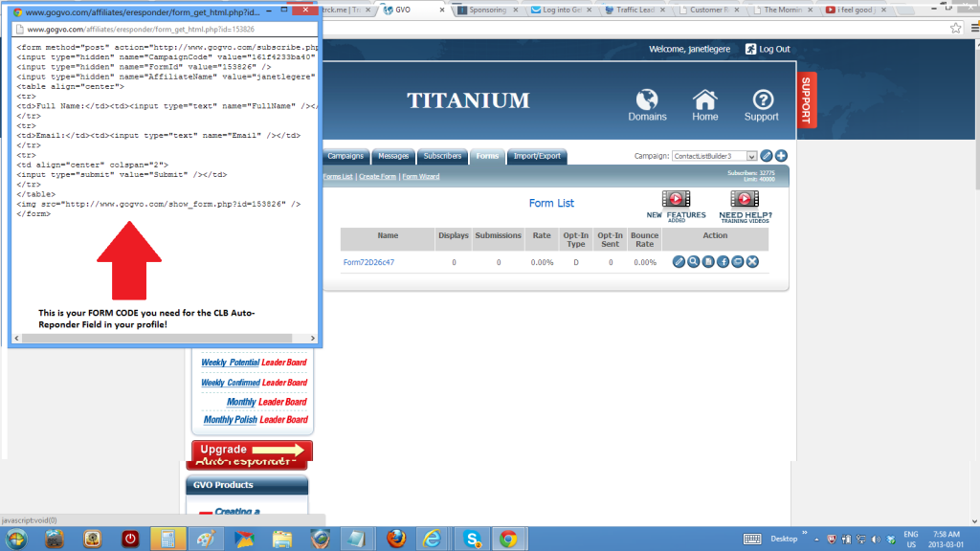The image size is (980, 551).
Task: Click the add campaign plus icon
Action: point(781,156)
